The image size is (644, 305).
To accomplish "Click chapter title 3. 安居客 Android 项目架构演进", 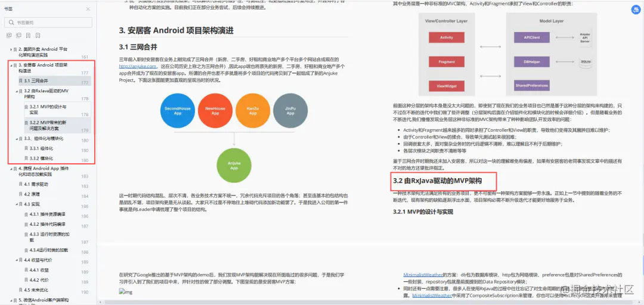I will tap(43, 68).
